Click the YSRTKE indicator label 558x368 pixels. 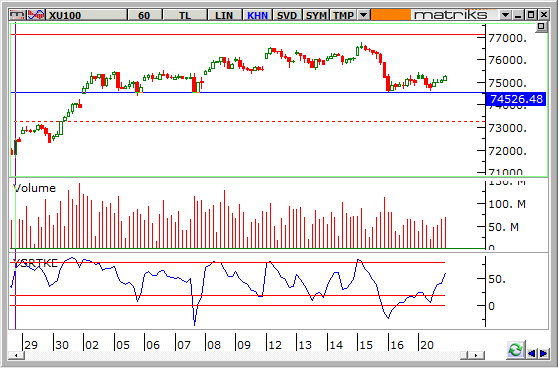click(x=35, y=263)
